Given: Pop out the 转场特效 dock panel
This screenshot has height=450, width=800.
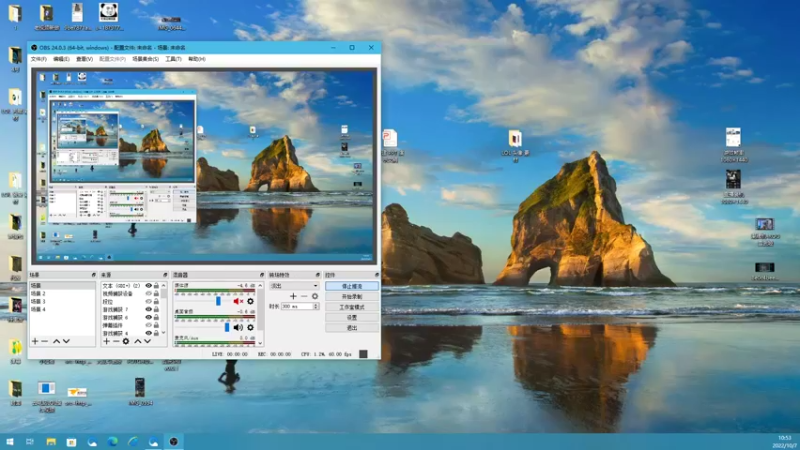Looking at the screenshot, I should coord(318,275).
